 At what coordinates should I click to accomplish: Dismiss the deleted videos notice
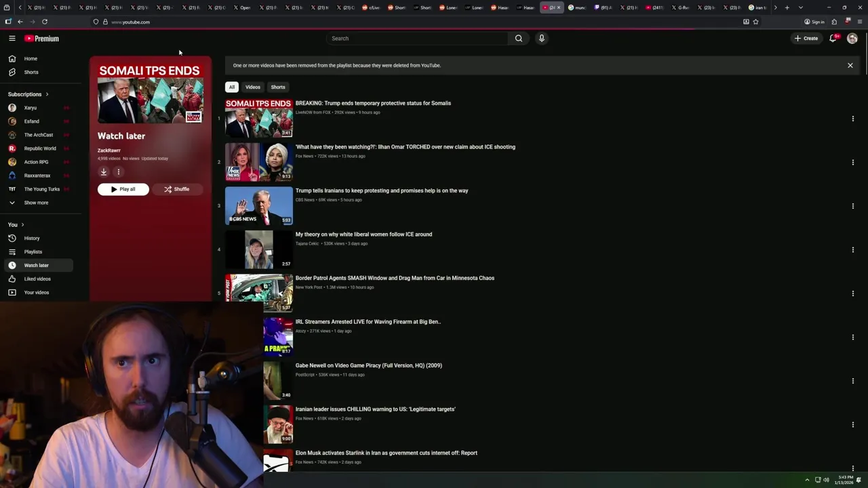850,66
